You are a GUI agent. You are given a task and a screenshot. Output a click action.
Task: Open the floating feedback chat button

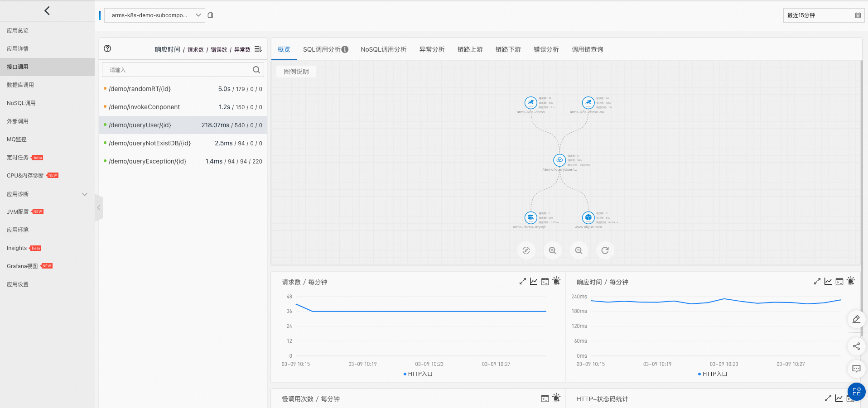856,369
